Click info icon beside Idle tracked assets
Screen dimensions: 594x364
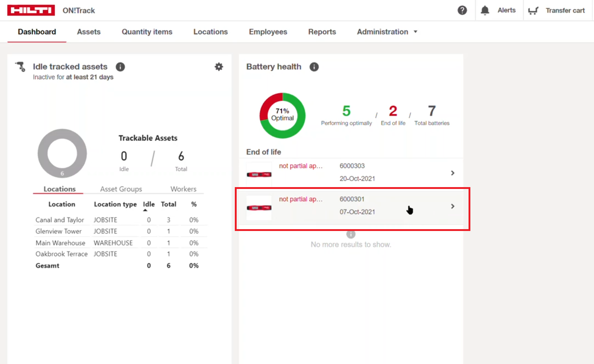[120, 67]
